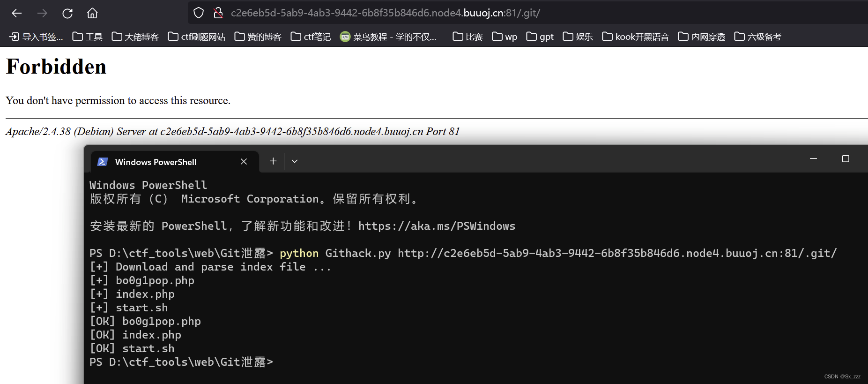Viewport: 868px width, 384px height.
Task: Expand the terminal profile dropdown chevron
Action: tap(295, 161)
